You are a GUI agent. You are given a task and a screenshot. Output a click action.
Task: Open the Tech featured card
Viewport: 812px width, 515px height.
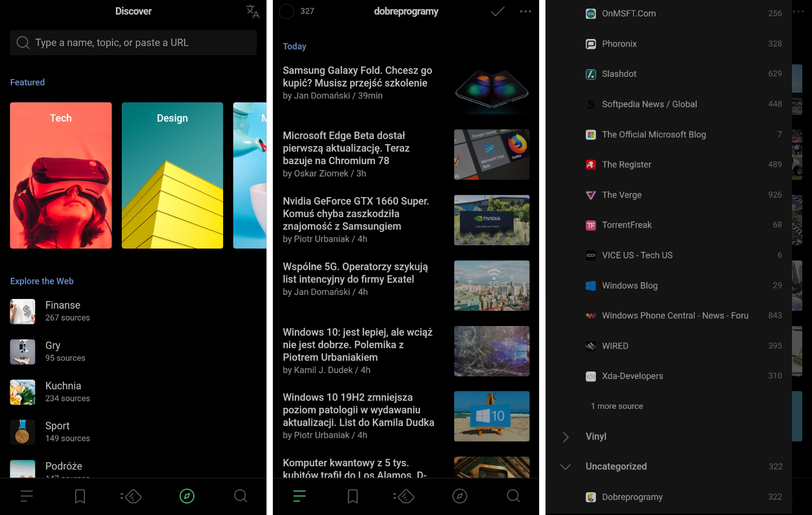tap(61, 175)
